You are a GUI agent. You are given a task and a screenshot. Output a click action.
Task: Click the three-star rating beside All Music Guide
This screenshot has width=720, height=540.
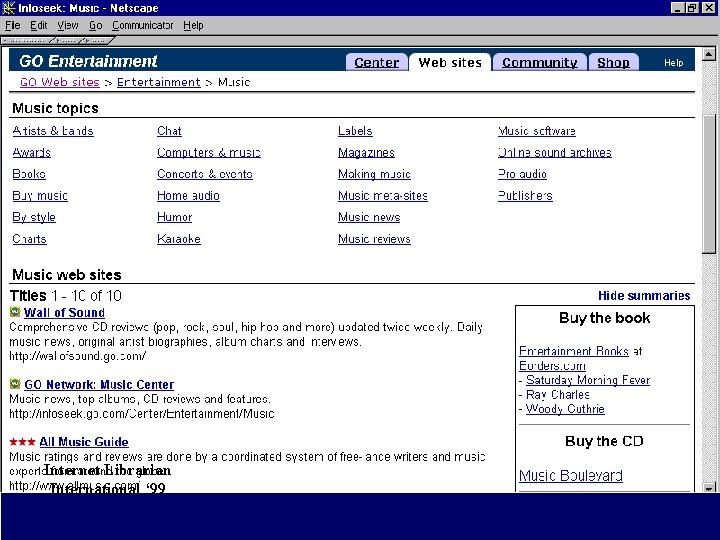22,442
